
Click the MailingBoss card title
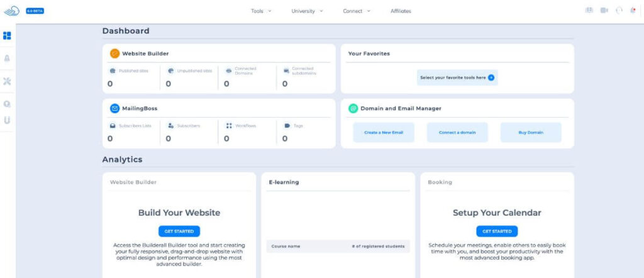140,108
